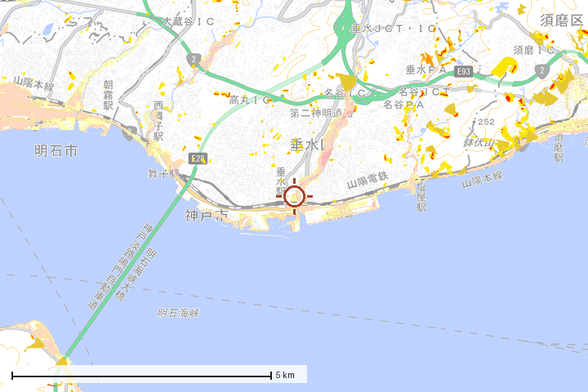This screenshot has height=392, width=588.
Task: Click the 須磨区 ward label
Action: pyautogui.click(x=561, y=20)
